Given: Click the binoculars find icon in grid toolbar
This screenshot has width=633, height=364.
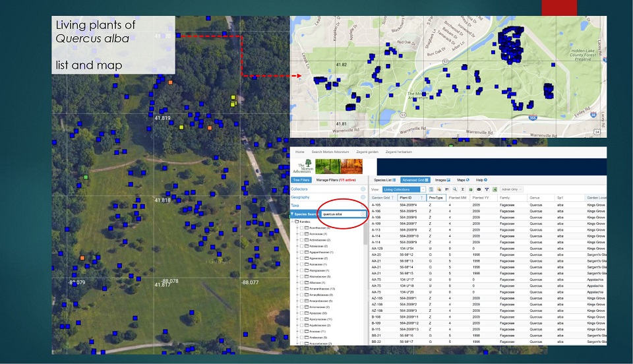Looking at the screenshot, I should pos(447,189).
